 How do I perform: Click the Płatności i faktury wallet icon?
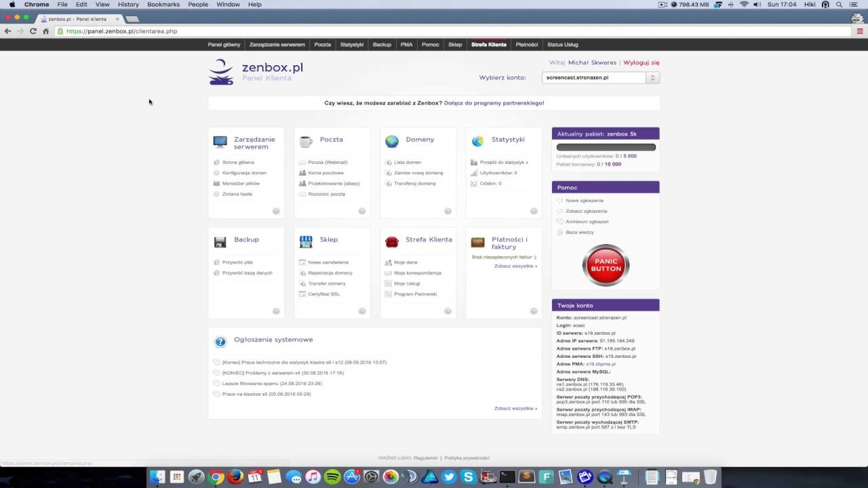(x=478, y=242)
